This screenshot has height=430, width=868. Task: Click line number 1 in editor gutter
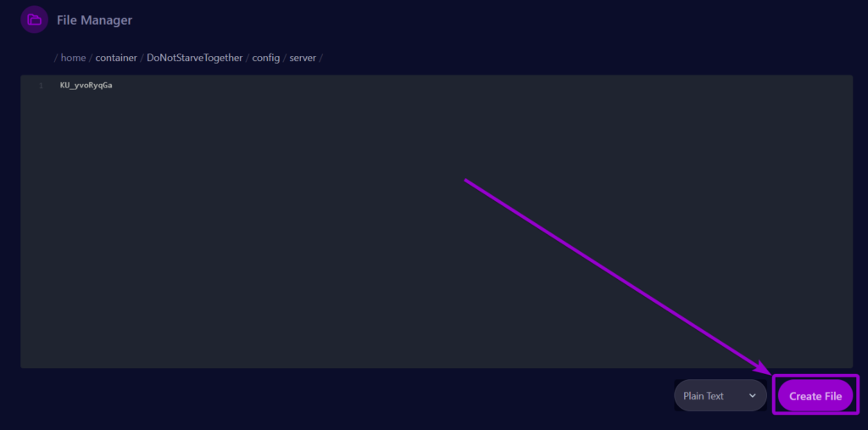40,86
